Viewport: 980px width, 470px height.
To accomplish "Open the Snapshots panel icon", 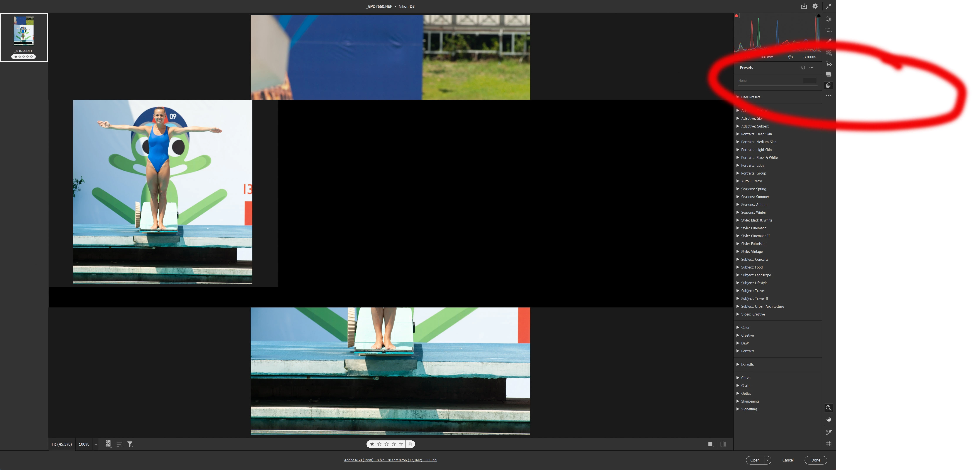I will coord(828,75).
